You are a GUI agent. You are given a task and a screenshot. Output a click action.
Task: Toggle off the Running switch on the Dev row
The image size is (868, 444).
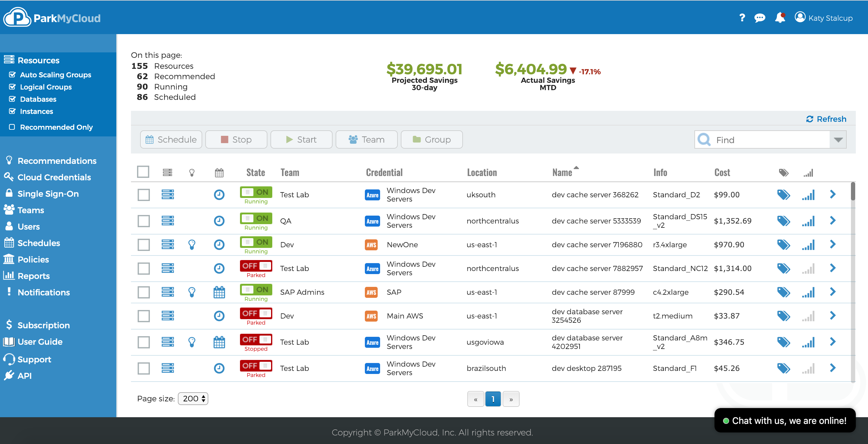click(x=256, y=242)
